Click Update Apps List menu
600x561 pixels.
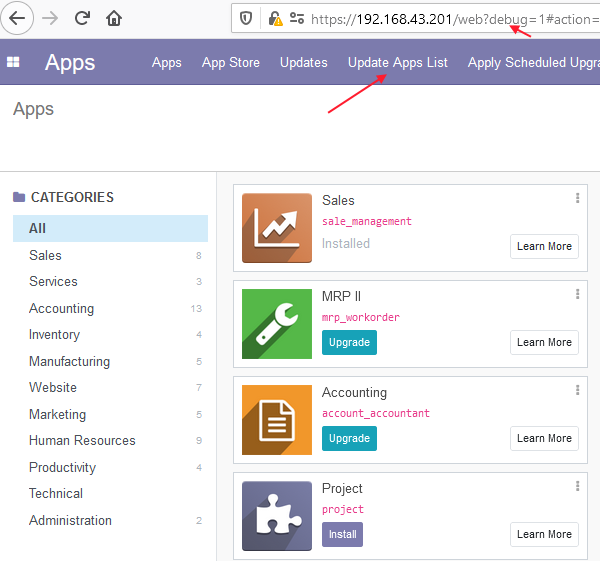coord(398,62)
